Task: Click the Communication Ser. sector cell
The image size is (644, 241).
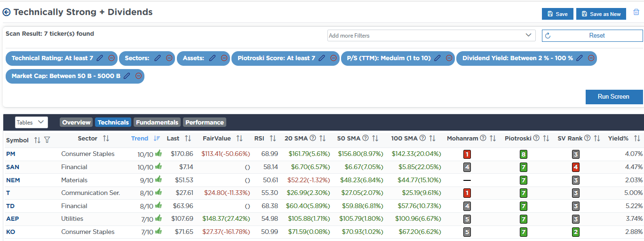Action: coord(91,193)
